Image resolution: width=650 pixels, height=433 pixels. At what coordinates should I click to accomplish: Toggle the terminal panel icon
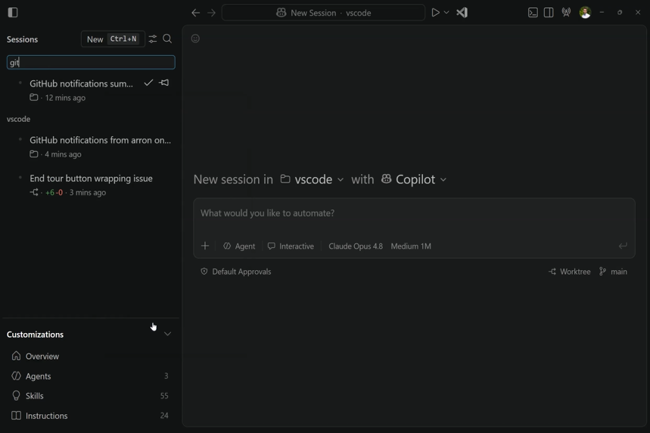point(533,13)
